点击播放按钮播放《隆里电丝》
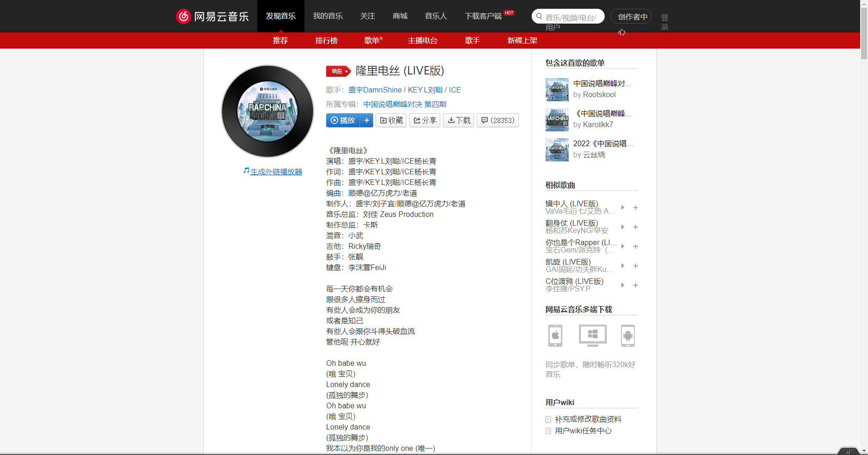Viewport: 868px width, 455px height. coord(342,120)
